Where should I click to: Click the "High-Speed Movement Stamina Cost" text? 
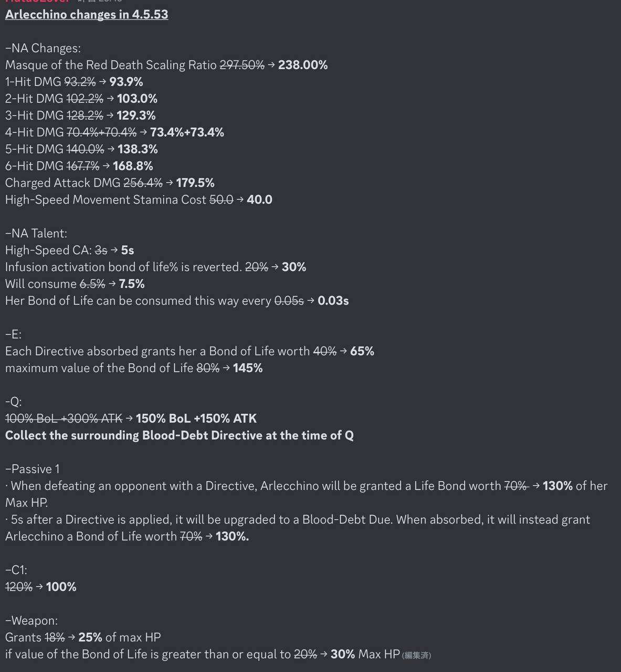[x=106, y=199]
